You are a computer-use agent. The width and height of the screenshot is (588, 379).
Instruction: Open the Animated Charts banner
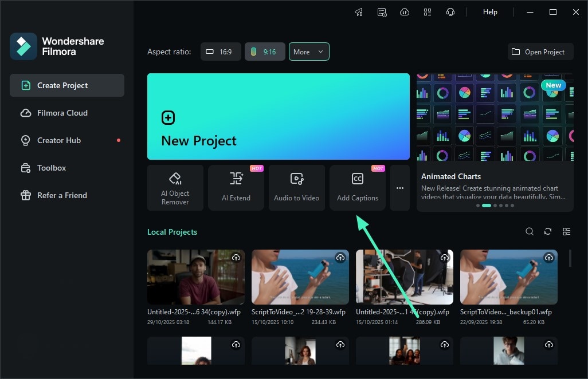[495, 143]
